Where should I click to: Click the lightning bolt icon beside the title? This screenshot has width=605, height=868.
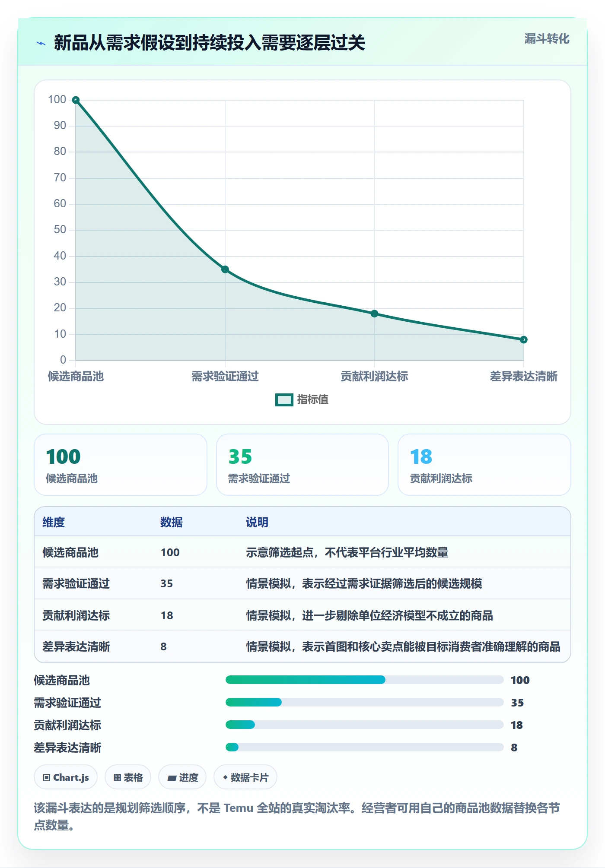[x=41, y=43]
